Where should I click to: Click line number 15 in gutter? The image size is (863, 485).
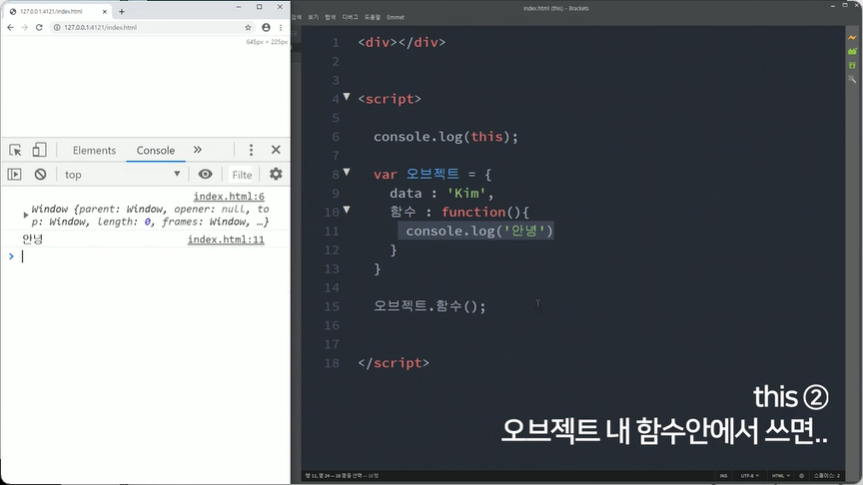point(331,307)
